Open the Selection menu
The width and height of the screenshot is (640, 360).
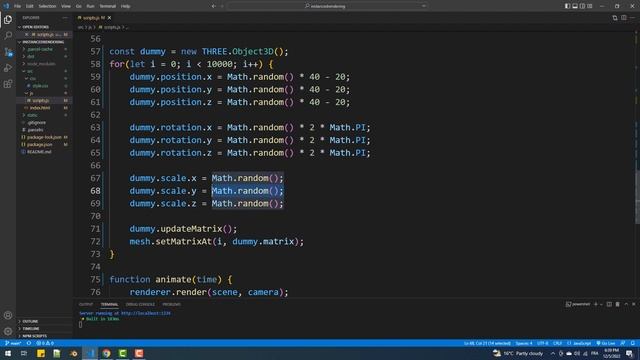pyautogui.click(x=47, y=6)
